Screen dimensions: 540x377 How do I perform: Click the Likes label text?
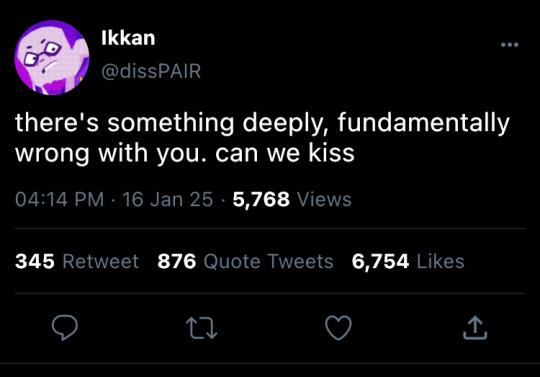440,261
